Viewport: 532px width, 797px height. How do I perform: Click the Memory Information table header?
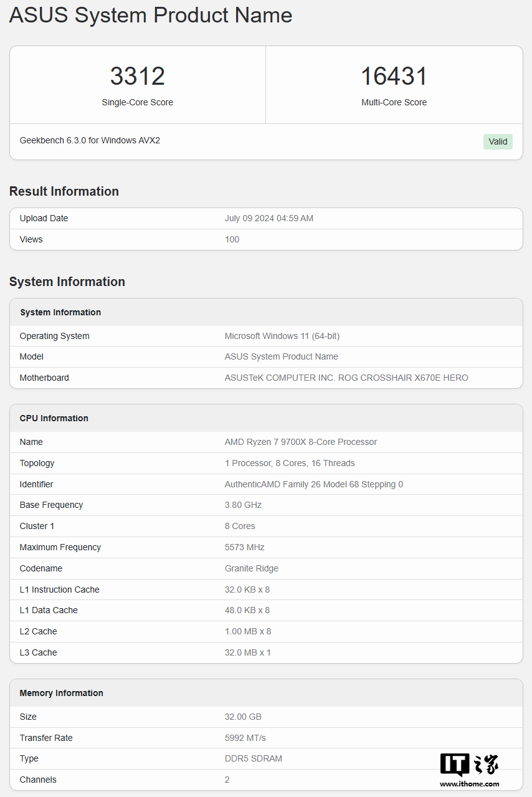coord(61,693)
